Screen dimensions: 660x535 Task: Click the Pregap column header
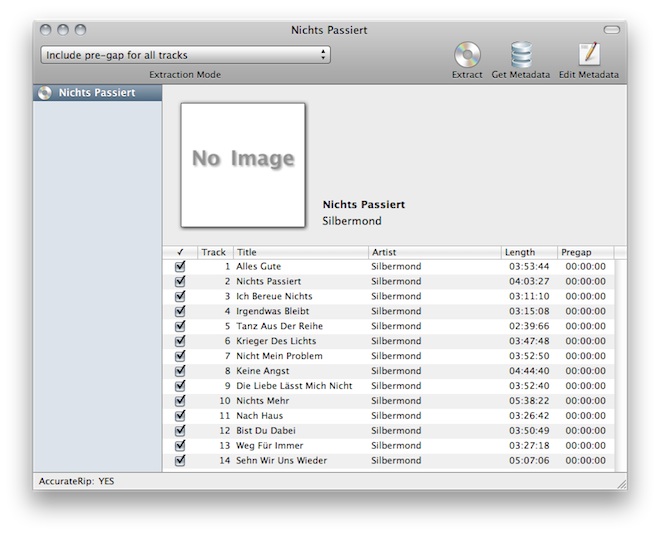pos(584,252)
